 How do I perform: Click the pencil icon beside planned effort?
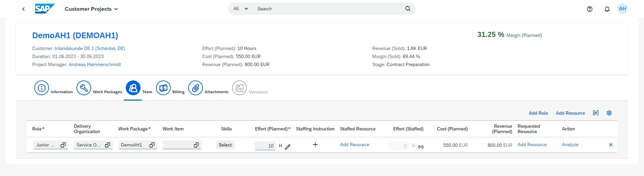pos(287,146)
